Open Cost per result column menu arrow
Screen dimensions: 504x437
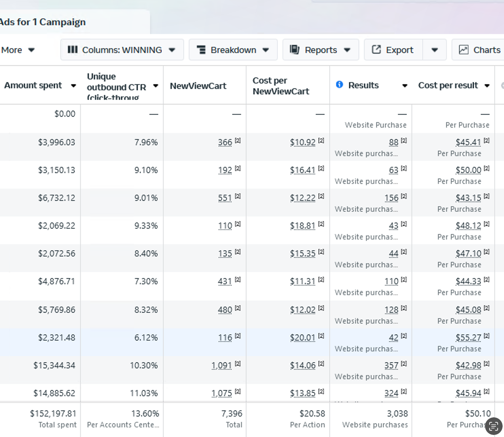pyautogui.click(x=487, y=86)
